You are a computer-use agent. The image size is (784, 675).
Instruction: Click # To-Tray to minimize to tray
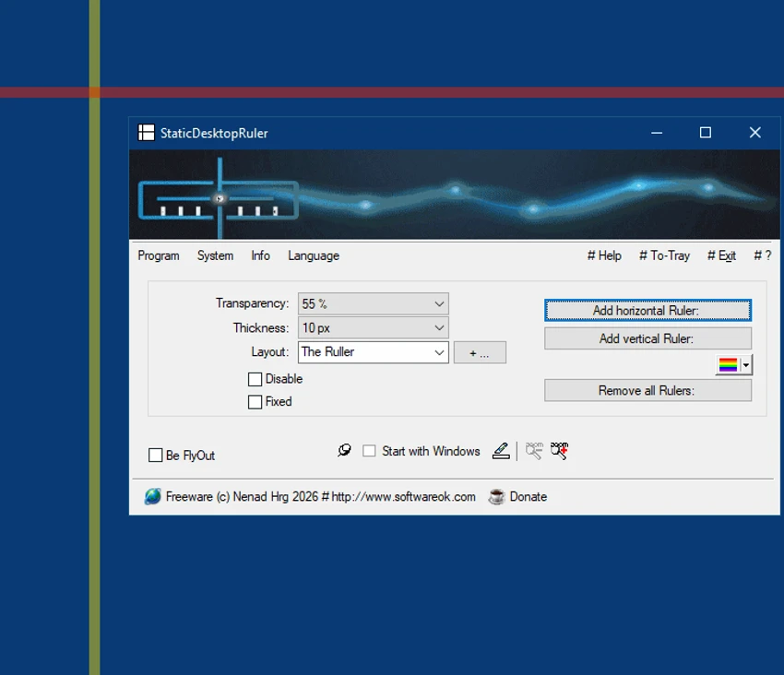coord(664,255)
